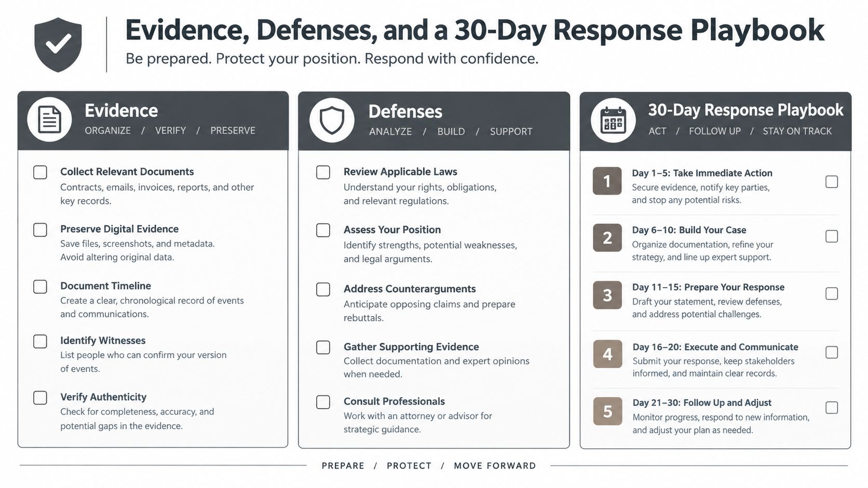Viewport: 868px width, 488px height.
Task: Click the Defenses shield icon
Action: (x=332, y=120)
